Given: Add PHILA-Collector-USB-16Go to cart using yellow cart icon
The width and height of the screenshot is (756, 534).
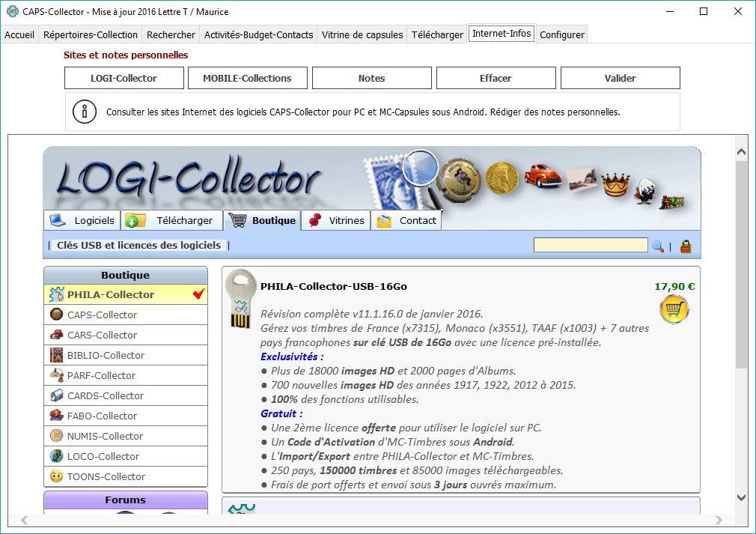Looking at the screenshot, I should coord(674,309).
